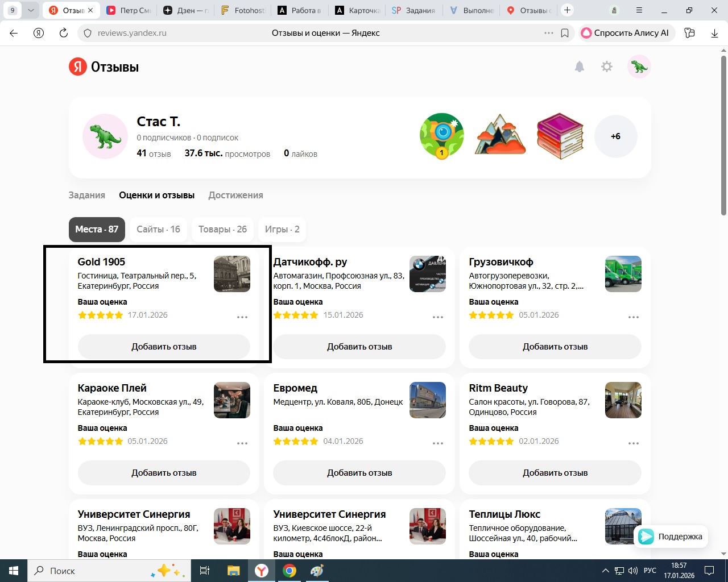
Task: Click the Яндекс Отзывы logo
Action: 104,67
